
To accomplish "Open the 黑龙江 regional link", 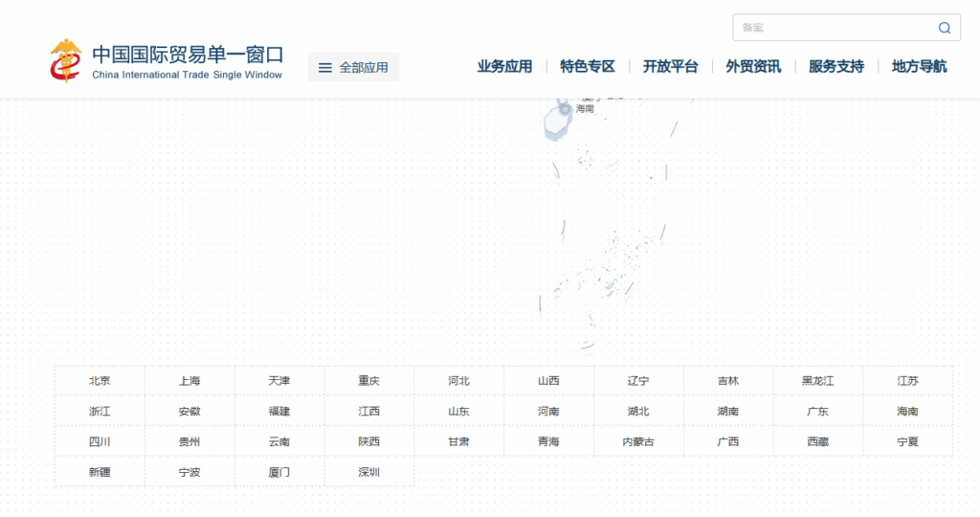I will [817, 381].
